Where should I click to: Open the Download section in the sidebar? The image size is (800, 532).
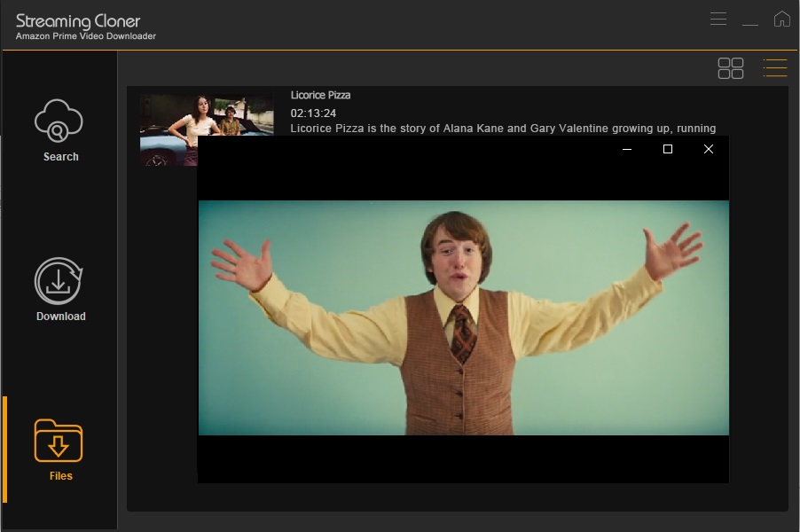click(60, 289)
